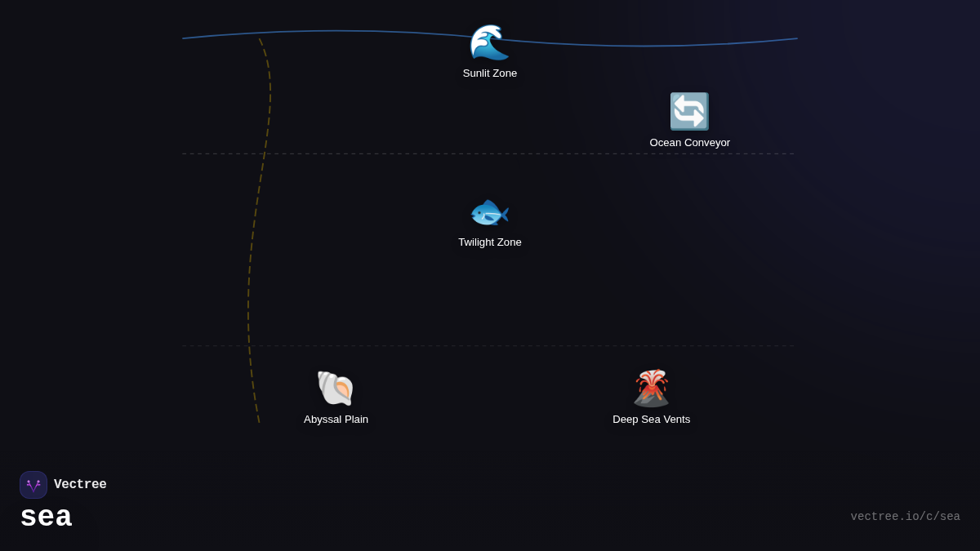Image resolution: width=980 pixels, height=551 pixels.
Task: Select the Ocean Conveyor arrows icon
Action: coord(689,112)
